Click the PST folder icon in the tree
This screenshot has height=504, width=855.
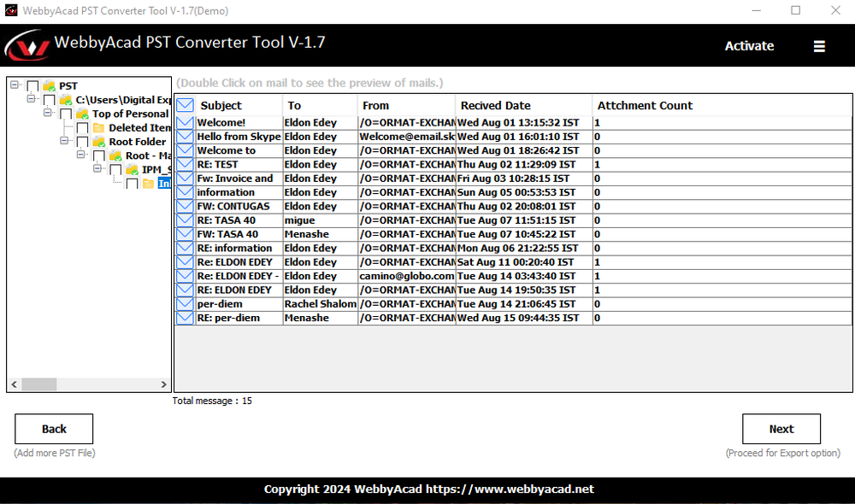[x=48, y=85]
